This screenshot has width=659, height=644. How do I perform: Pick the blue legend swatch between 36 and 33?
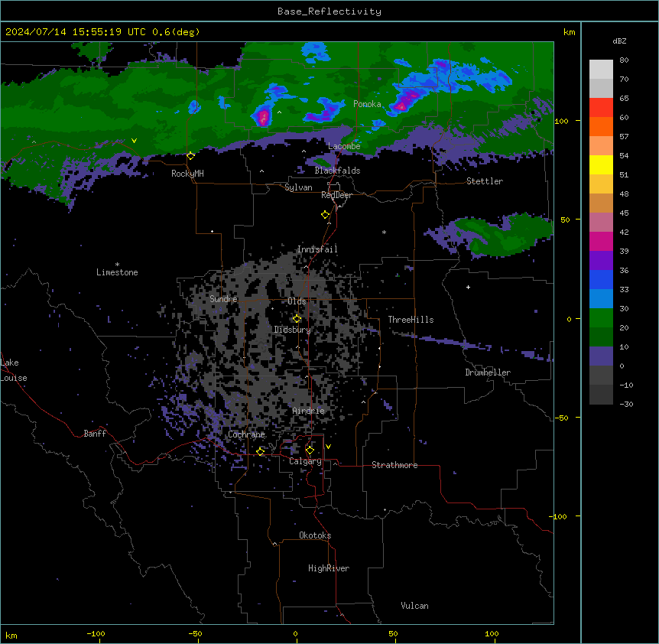click(601, 279)
